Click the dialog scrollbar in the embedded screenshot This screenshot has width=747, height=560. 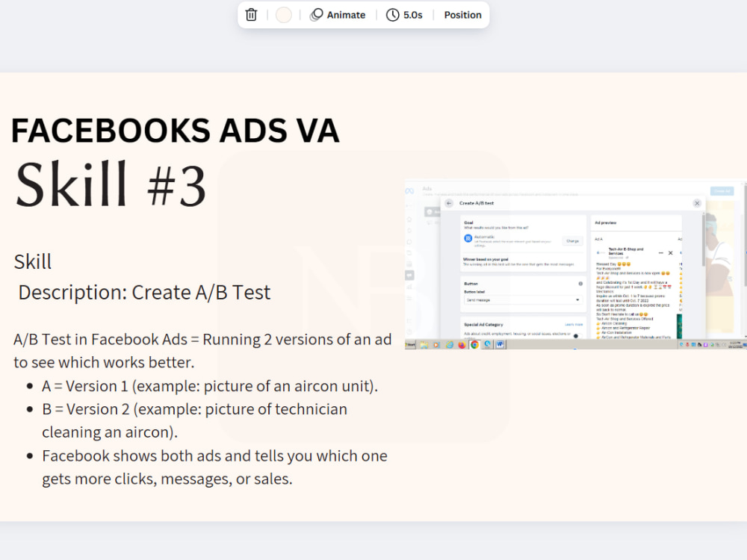[x=703, y=240]
